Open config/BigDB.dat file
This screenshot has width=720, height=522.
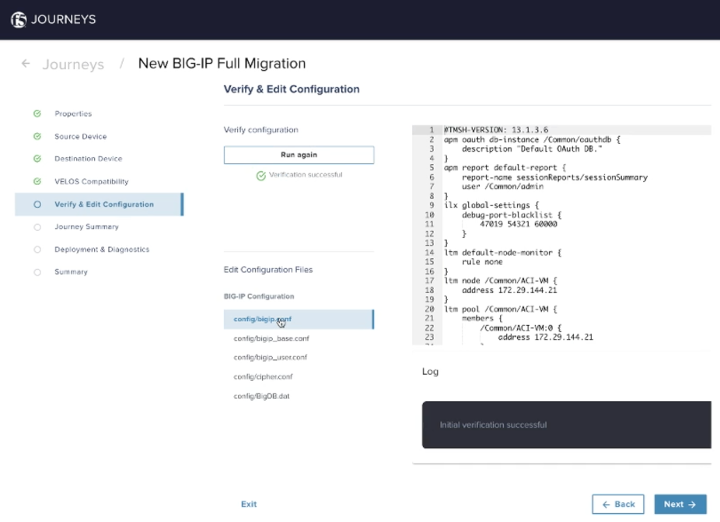(262, 396)
